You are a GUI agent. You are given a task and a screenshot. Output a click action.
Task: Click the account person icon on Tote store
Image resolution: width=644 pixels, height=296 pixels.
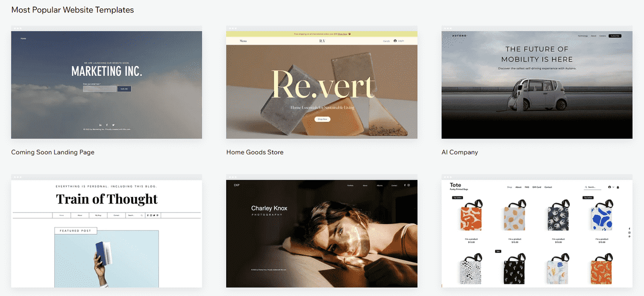609,187
